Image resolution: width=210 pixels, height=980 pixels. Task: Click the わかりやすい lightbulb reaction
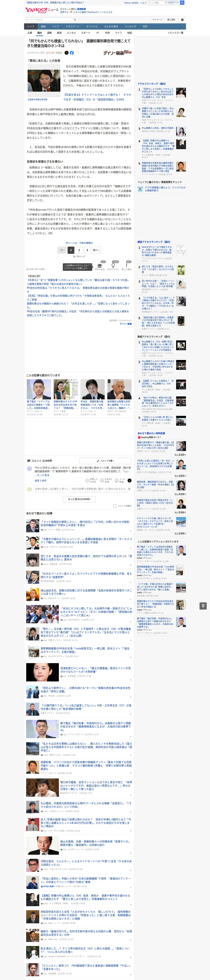[113, 266]
